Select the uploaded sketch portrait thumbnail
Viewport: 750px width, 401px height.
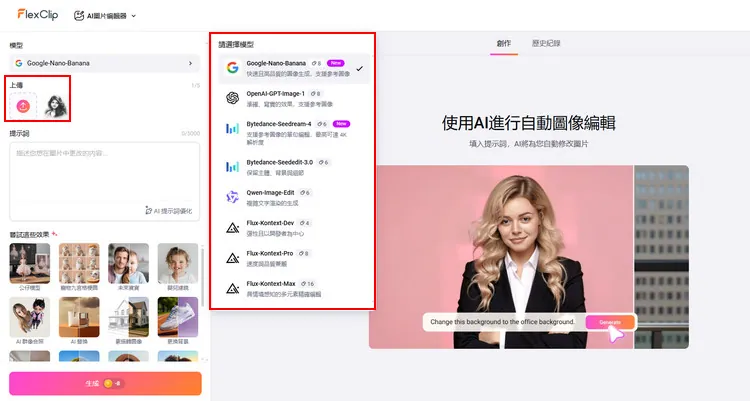55,106
